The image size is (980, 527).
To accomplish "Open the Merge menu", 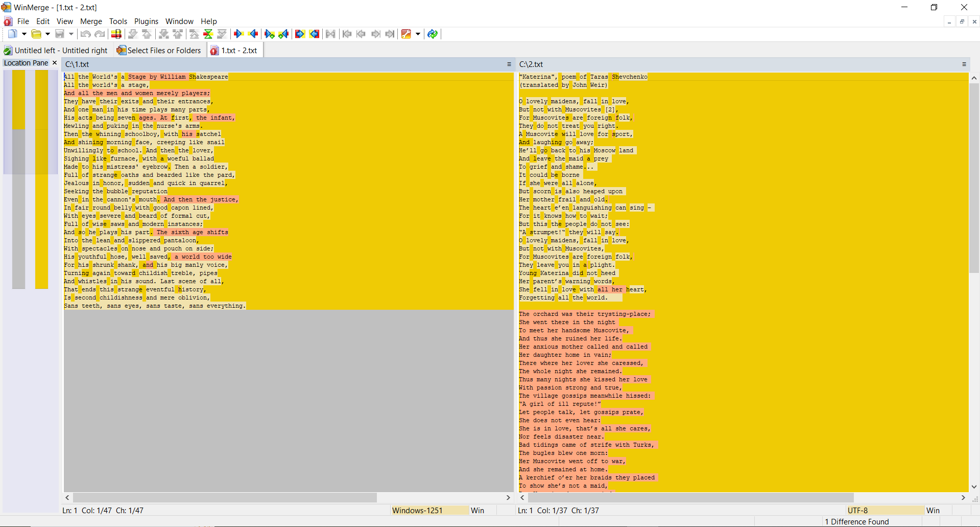I will (91, 21).
